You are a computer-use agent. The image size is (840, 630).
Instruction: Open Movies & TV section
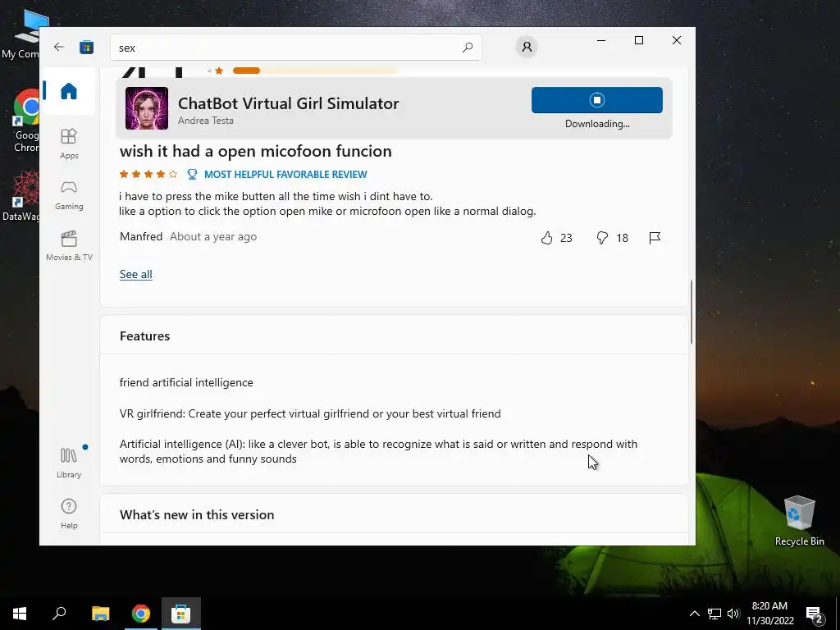pyautogui.click(x=69, y=246)
